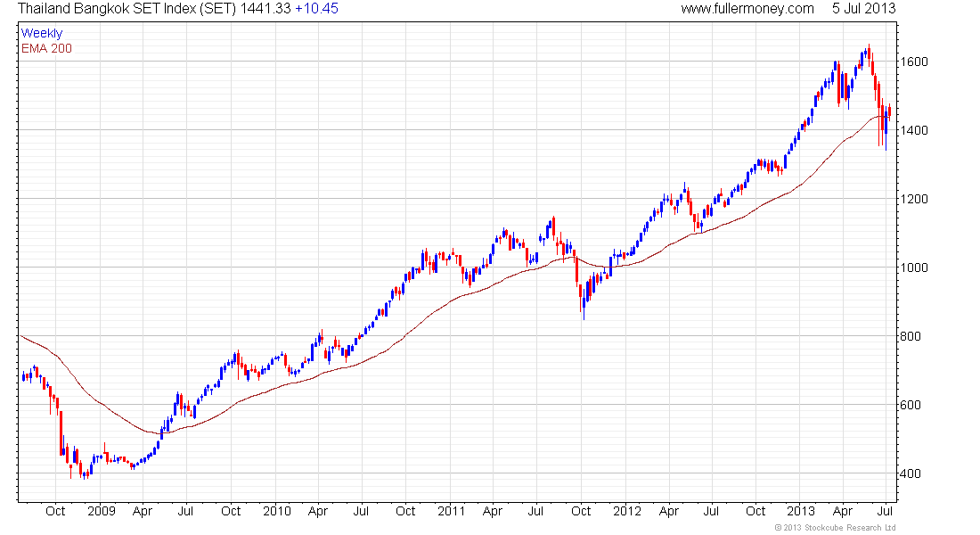Select the 2013 year label on time axis
This screenshot has width=980, height=535.
[801, 511]
